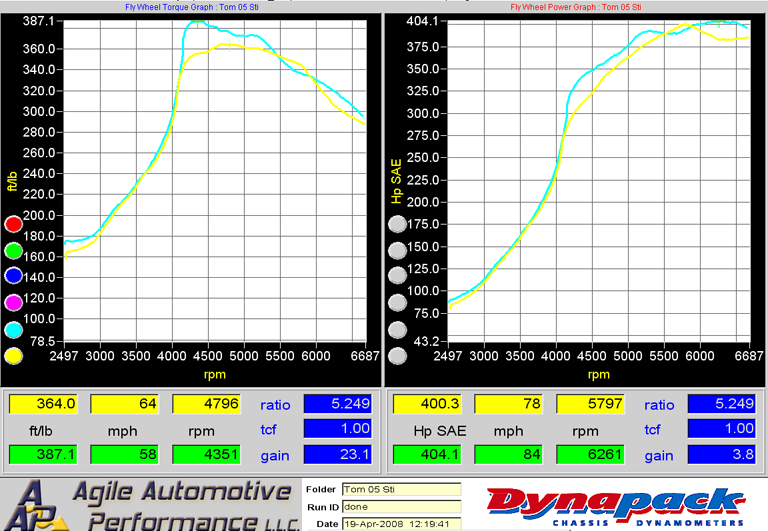Toggle the red run indicator circle
The image size is (768, 531).
(14, 225)
